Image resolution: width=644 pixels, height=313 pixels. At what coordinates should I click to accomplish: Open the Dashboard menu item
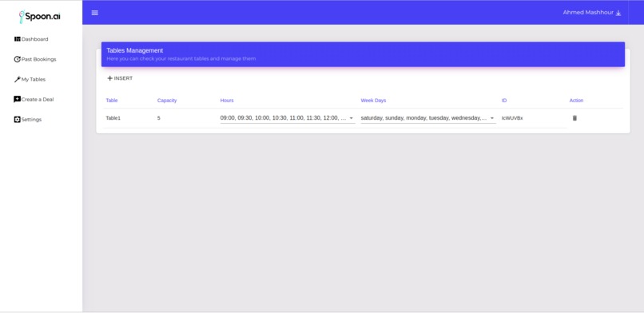[x=32, y=39]
